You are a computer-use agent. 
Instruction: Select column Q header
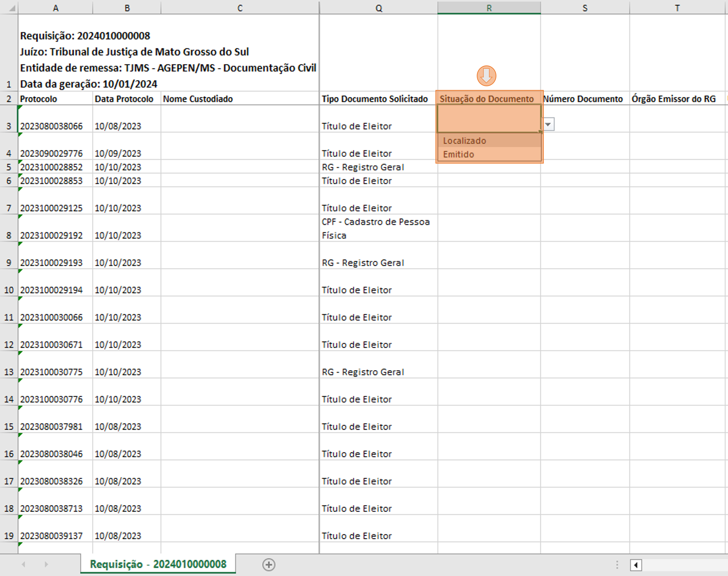[379, 8]
